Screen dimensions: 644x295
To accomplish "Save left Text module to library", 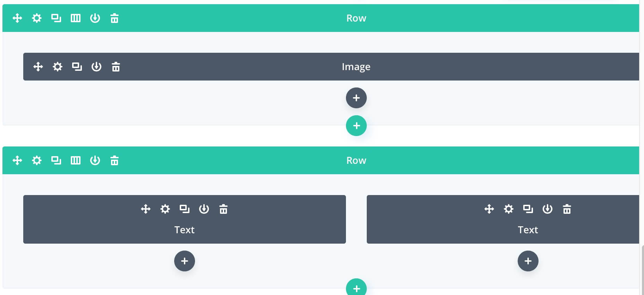I will [204, 209].
